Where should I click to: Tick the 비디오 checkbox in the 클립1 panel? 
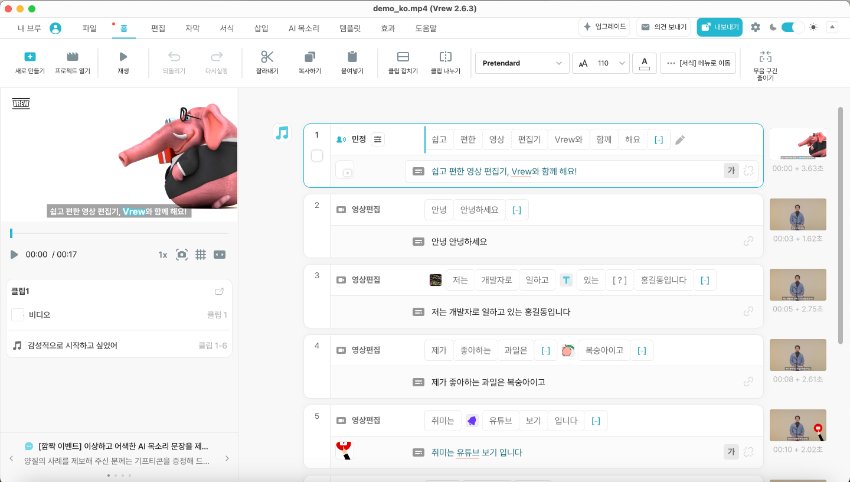pos(17,315)
